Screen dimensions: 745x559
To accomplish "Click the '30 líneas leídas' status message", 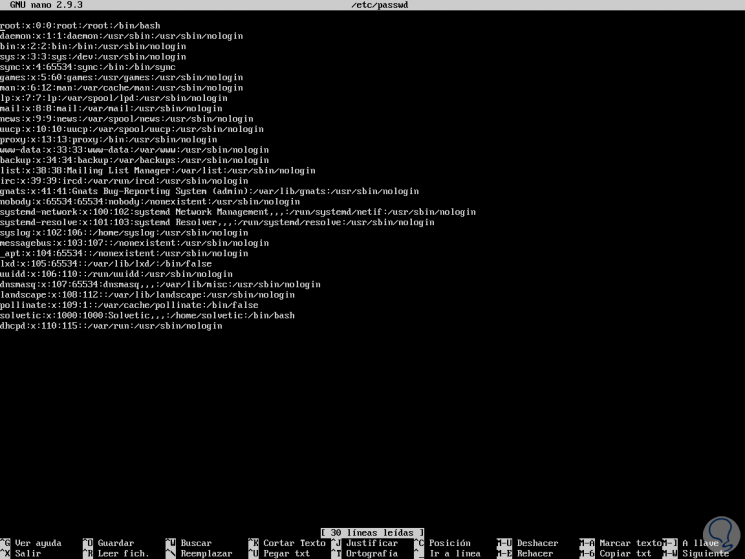I will coord(372,532).
